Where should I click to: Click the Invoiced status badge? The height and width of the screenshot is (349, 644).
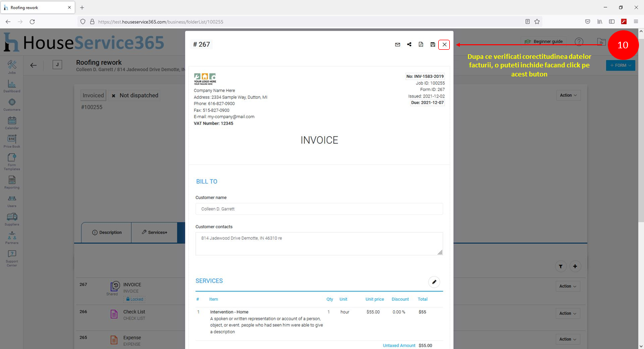tap(93, 96)
